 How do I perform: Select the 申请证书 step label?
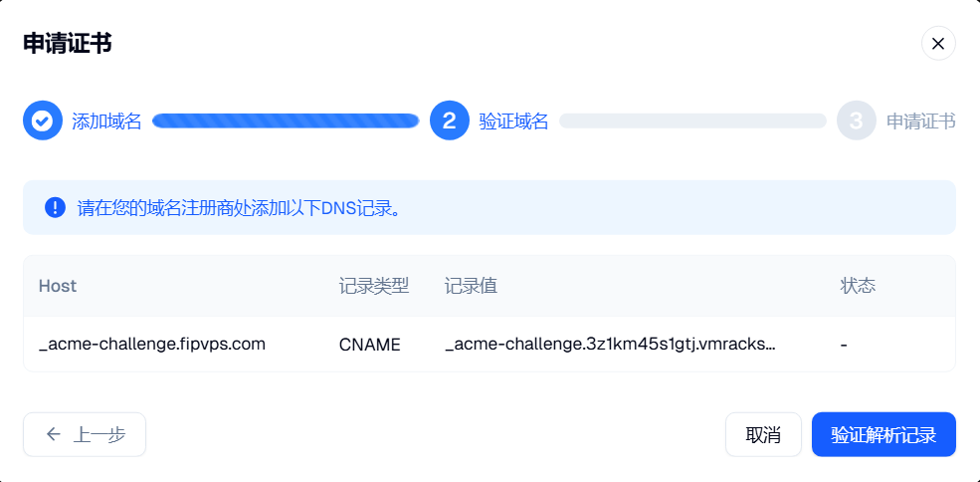pos(920,120)
